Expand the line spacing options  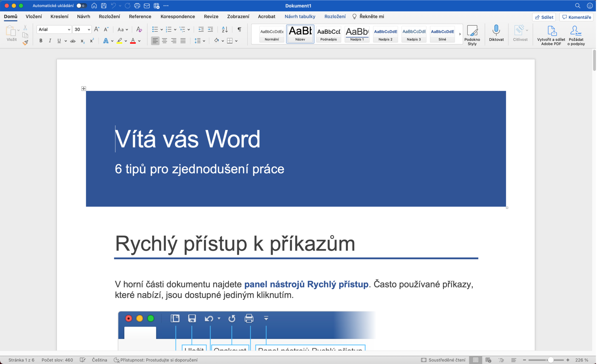pyautogui.click(x=204, y=41)
